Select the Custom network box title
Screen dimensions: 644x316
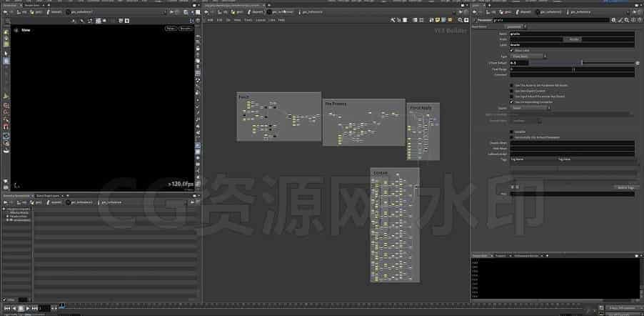(380, 172)
